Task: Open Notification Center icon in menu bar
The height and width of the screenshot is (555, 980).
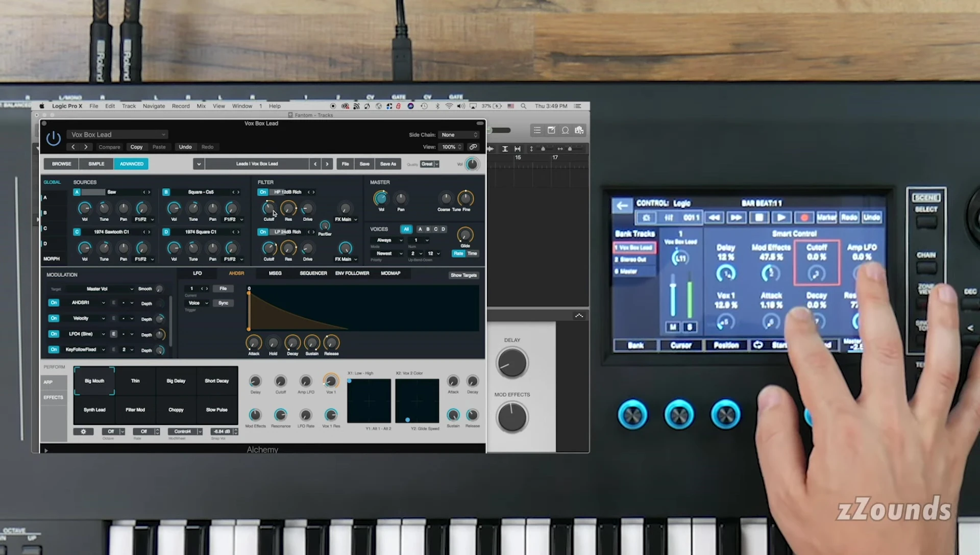Action: (577, 106)
